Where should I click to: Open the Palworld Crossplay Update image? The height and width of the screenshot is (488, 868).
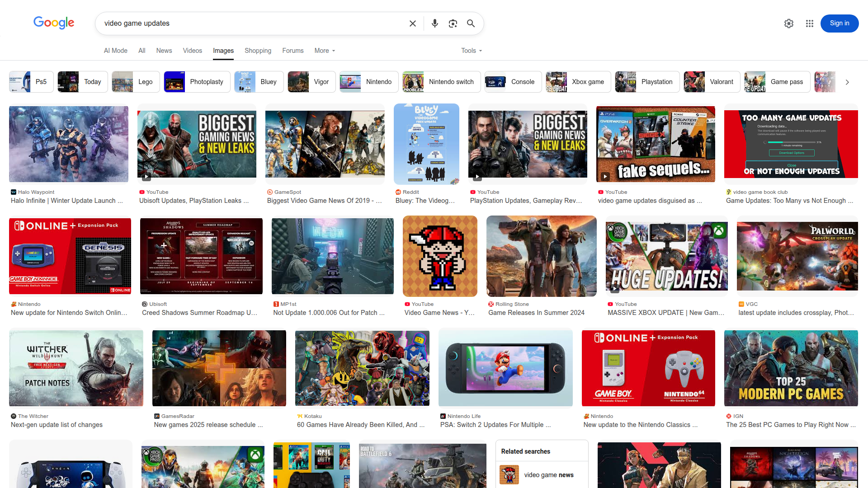click(x=797, y=256)
